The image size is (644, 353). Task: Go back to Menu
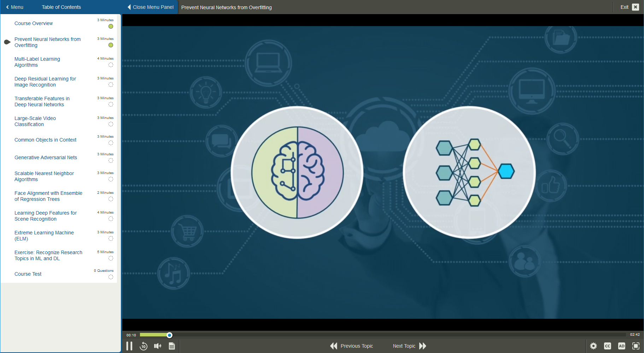(14, 7)
